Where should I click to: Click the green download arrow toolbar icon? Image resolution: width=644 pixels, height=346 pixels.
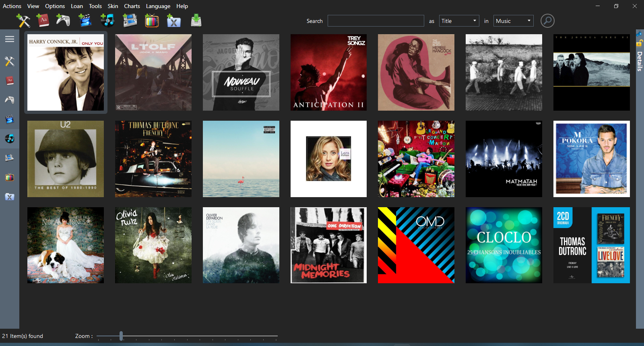pos(196,21)
